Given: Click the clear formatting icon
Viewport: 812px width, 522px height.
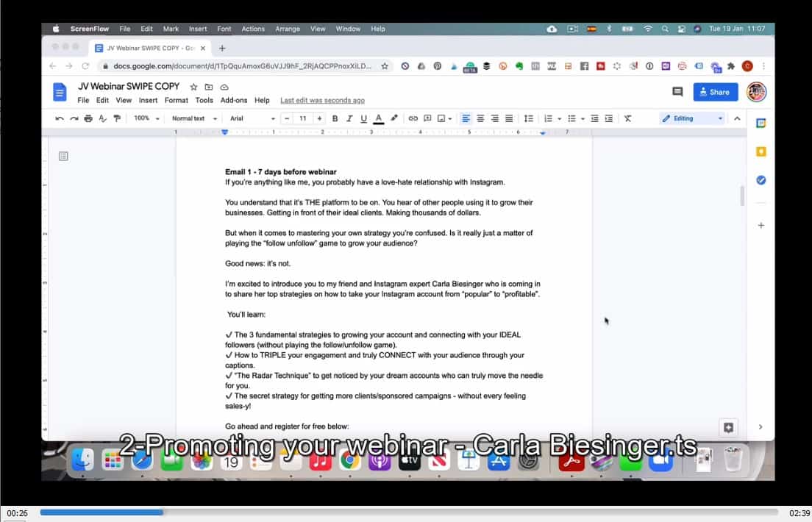Looking at the screenshot, I should click(x=627, y=118).
